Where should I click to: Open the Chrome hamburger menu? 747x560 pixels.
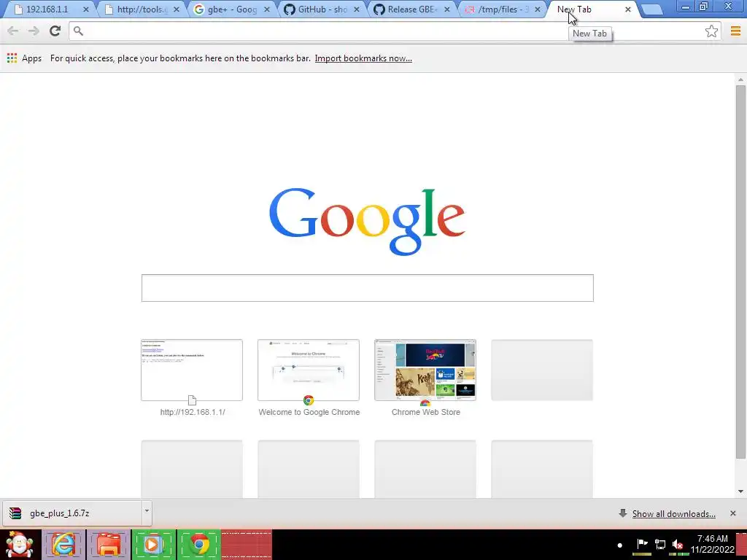735,31
